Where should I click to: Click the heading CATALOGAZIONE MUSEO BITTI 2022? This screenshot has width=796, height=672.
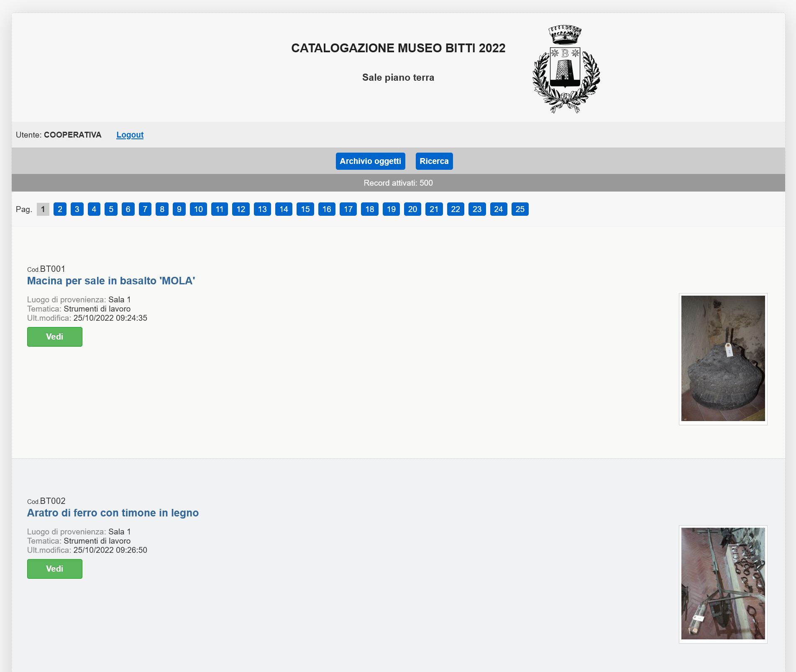coord(398,48)
